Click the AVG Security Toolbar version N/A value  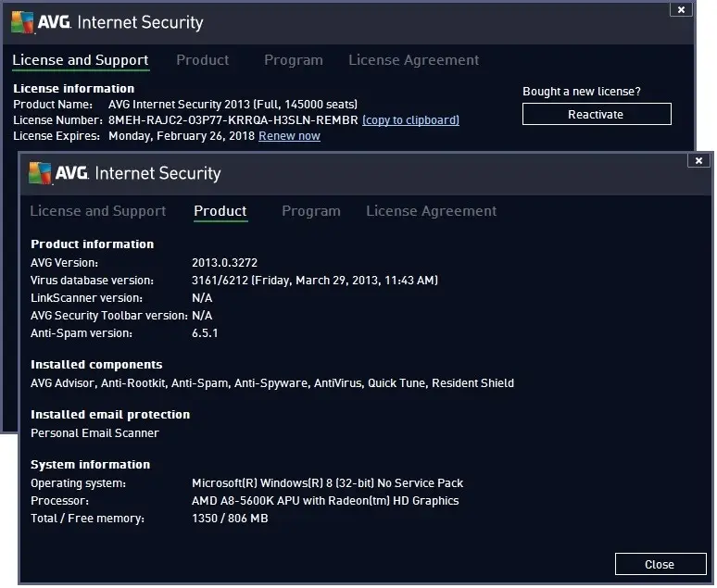tap(202, 316)
